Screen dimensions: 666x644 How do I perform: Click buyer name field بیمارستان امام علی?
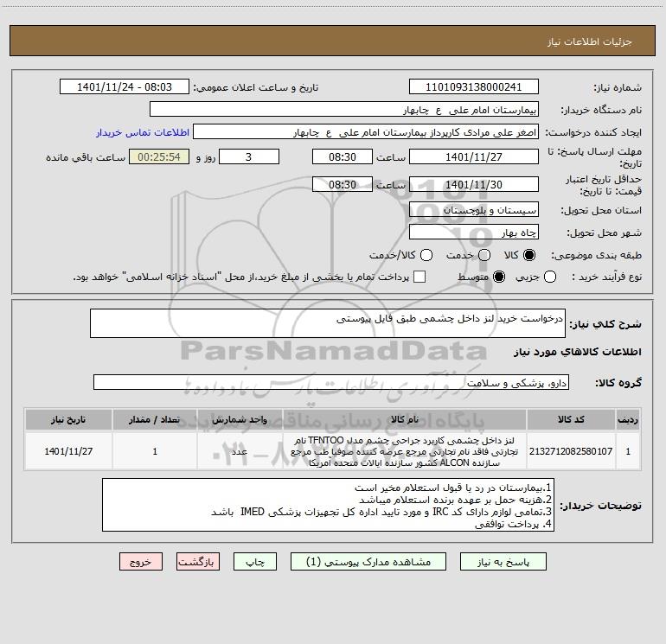tap(344, 110)
